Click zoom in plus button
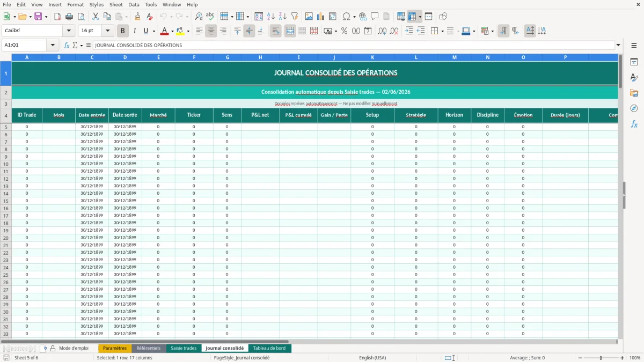Viewport: 644px width, 362px height. coord(622,358)
